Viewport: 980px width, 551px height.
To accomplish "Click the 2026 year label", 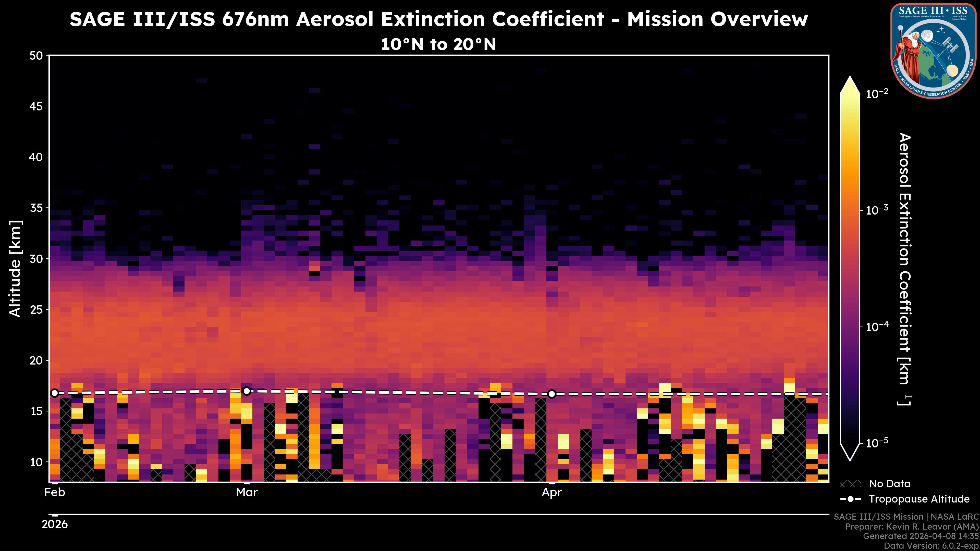I will click(55, 525).
